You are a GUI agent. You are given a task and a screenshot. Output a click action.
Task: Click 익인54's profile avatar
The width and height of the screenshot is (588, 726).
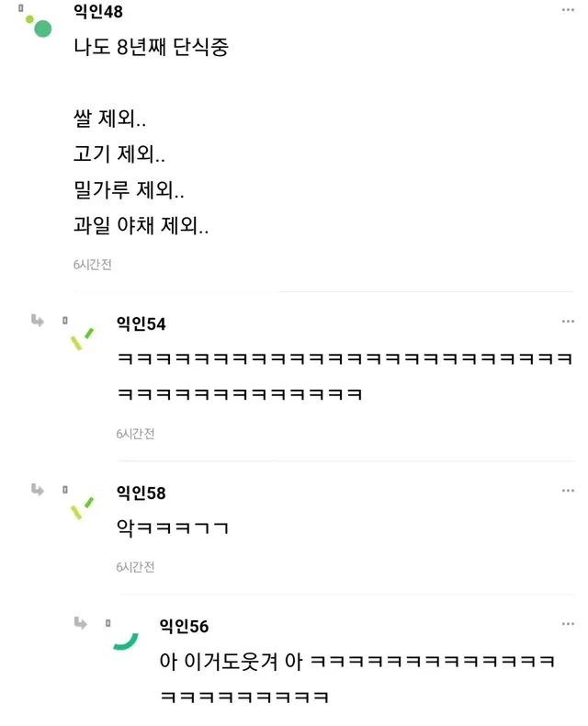point(82,337)
